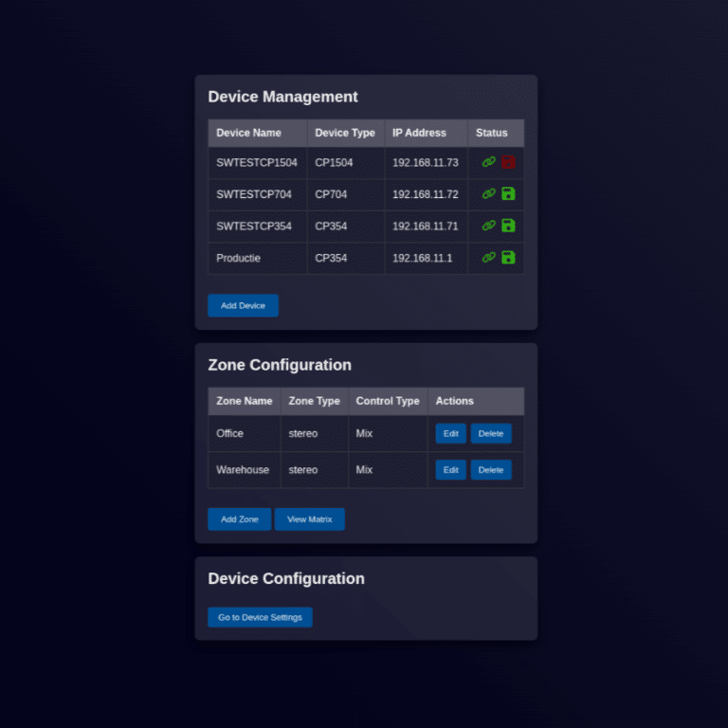The width and height of the screenshot is (728, 728).
Task: Select the SWTESTCP1504 device name
Action: coord(257,162)
